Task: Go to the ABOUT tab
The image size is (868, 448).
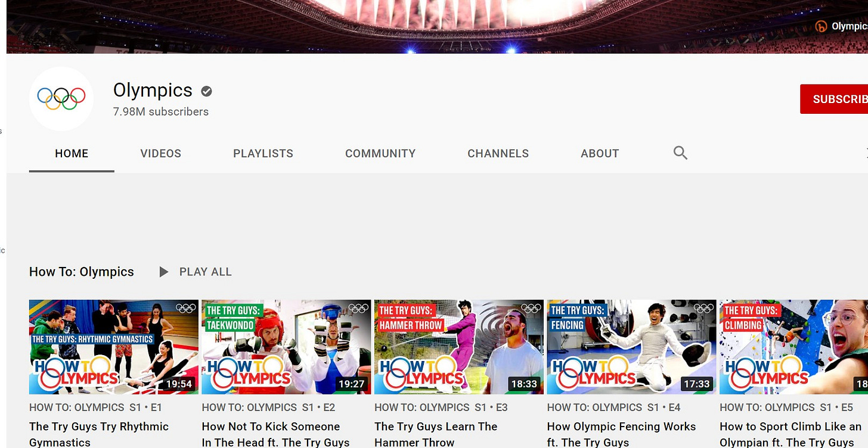Action: [600, 154]
